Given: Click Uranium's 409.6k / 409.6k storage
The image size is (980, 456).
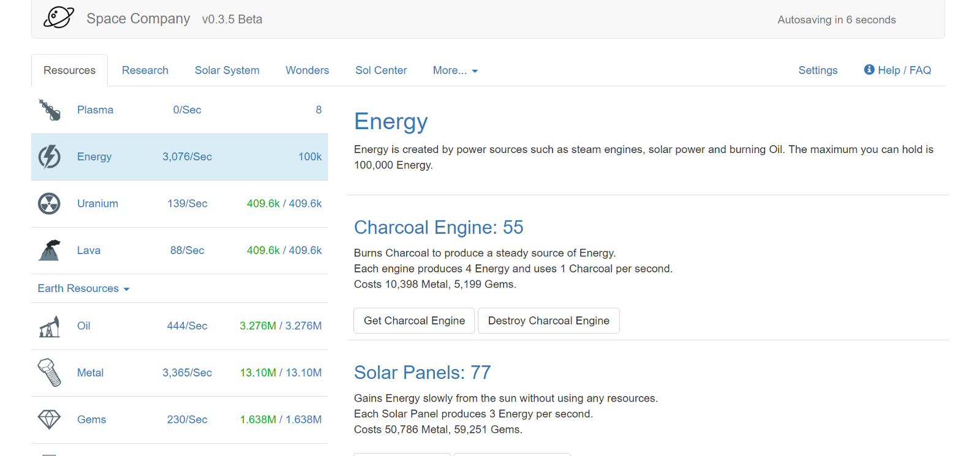Looking at the screenshot, I should (x=284, y=204).
